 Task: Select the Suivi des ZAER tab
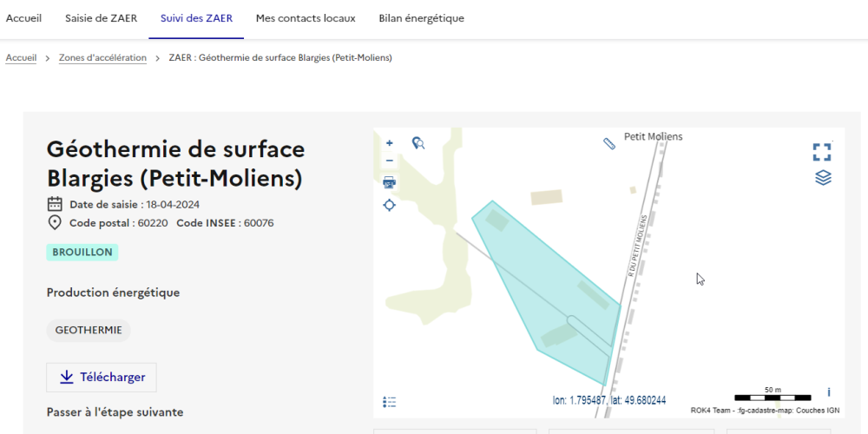coord(196,18)
